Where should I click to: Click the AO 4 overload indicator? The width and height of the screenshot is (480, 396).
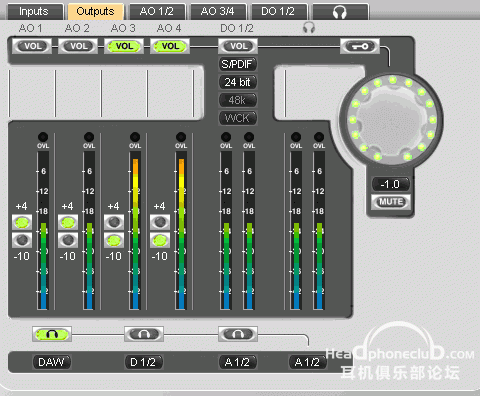[181, 137]
